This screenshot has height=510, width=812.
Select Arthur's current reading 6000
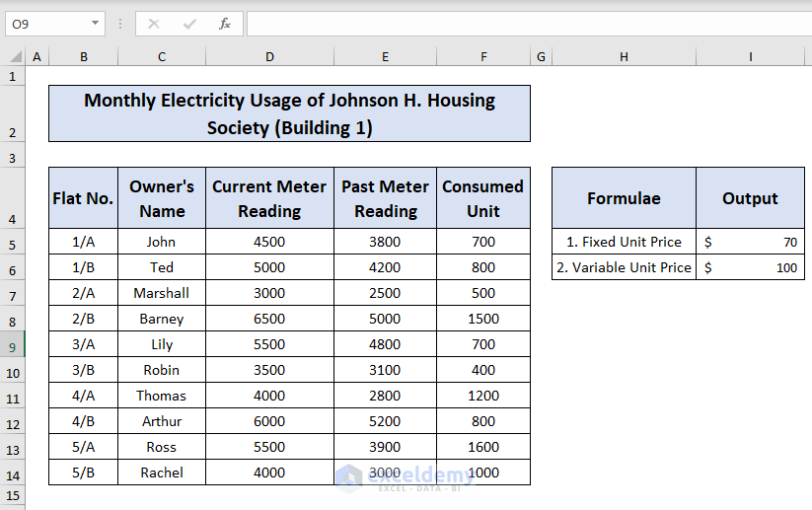pyautogui.click(x=269, y=421)
